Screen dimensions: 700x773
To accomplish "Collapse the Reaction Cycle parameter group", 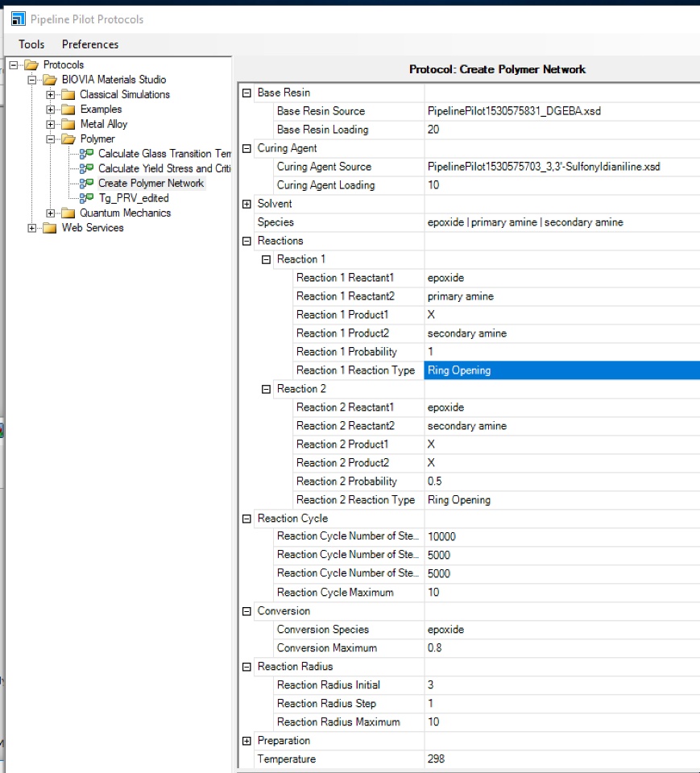I will (x=246, y=519).
